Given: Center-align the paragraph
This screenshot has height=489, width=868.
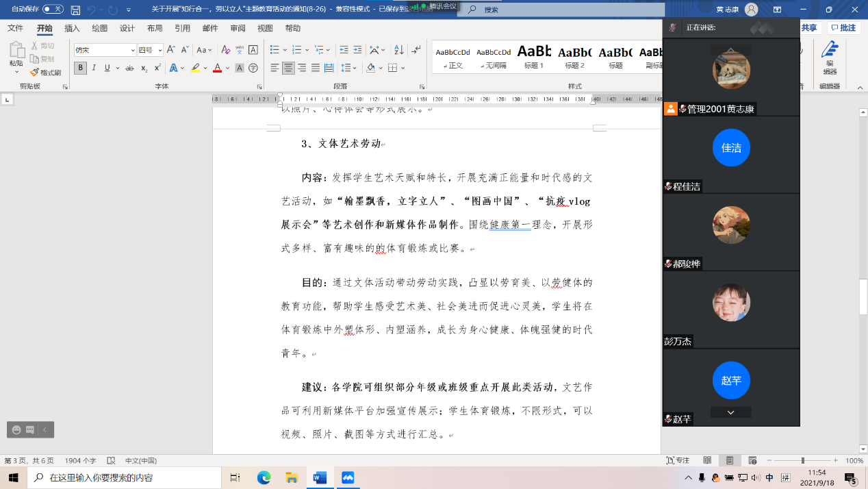Looking at the screenshot, I should tap(288, 68).
